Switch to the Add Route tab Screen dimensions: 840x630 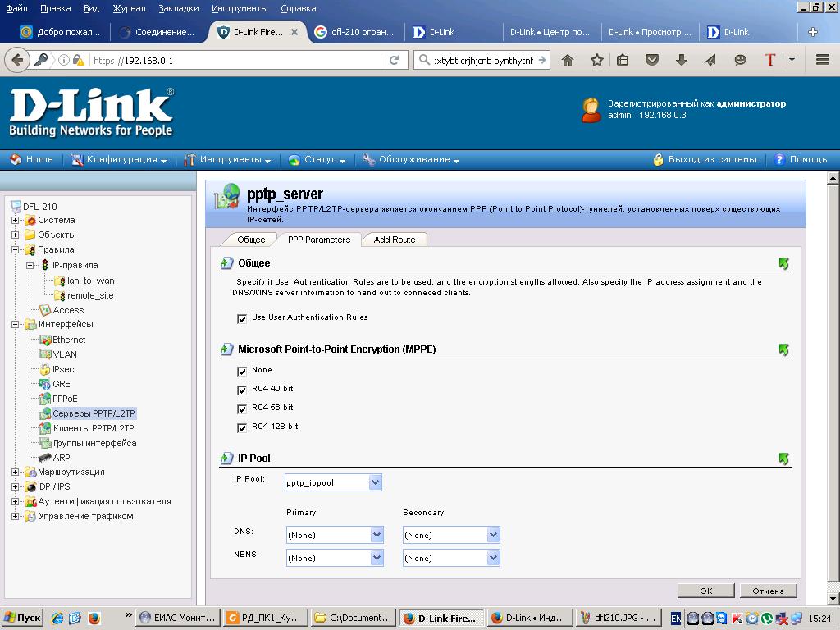click(395, 240)
